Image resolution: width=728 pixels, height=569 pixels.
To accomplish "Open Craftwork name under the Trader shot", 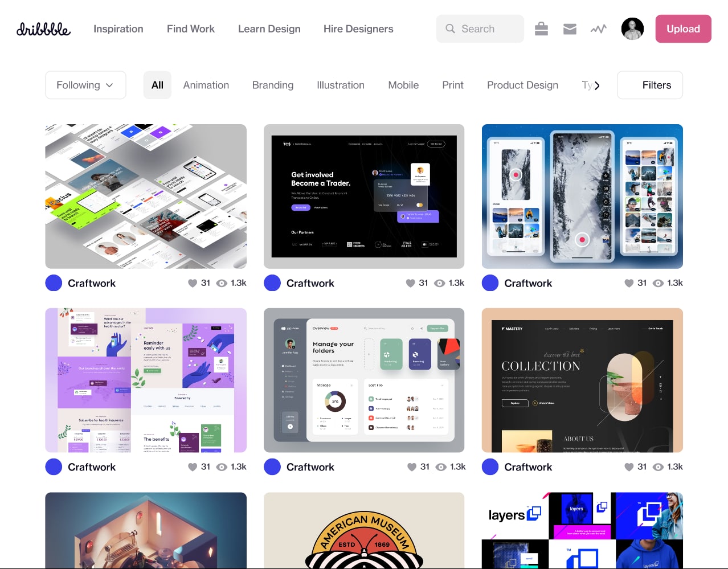I will (x=310, y=283).
